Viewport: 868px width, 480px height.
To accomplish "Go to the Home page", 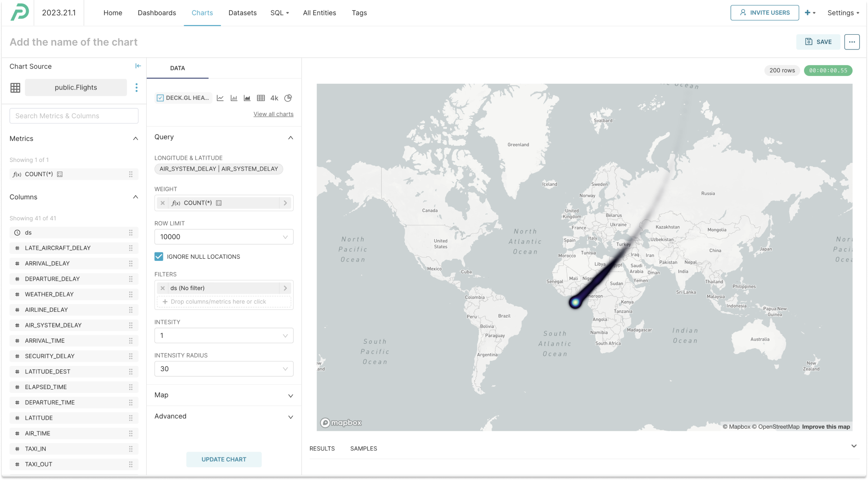I will pos(113,13).
